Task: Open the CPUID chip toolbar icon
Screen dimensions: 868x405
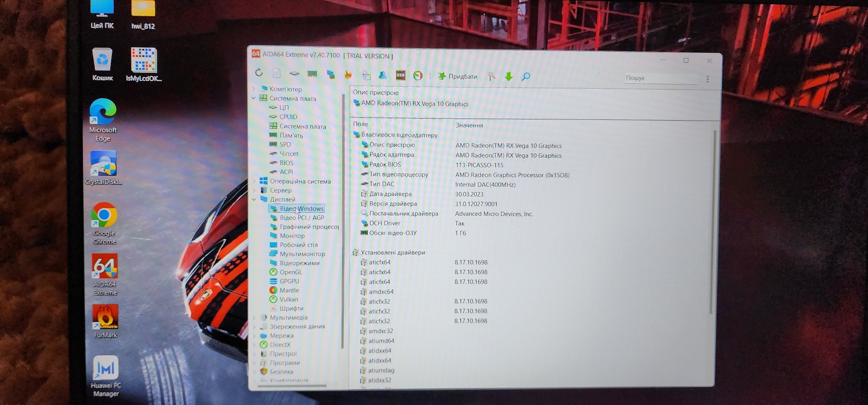Action: pyautogui.click(x=295, y=74)
